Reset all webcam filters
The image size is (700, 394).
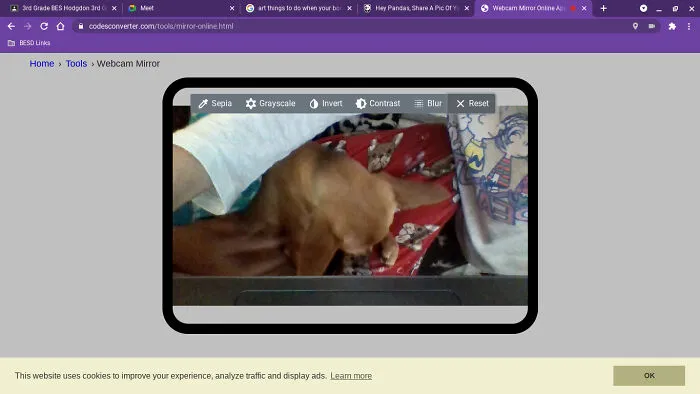[472, 104]
